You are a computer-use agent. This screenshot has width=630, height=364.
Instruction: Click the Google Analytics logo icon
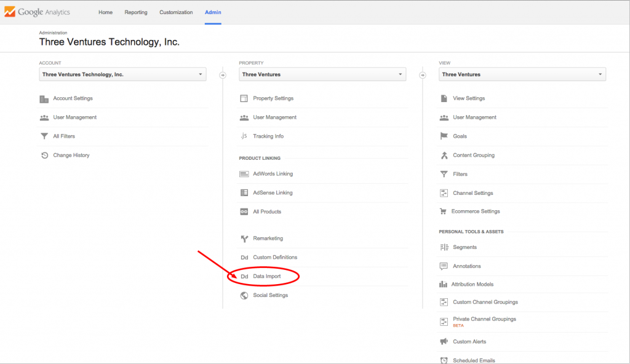tap(10, 12)
